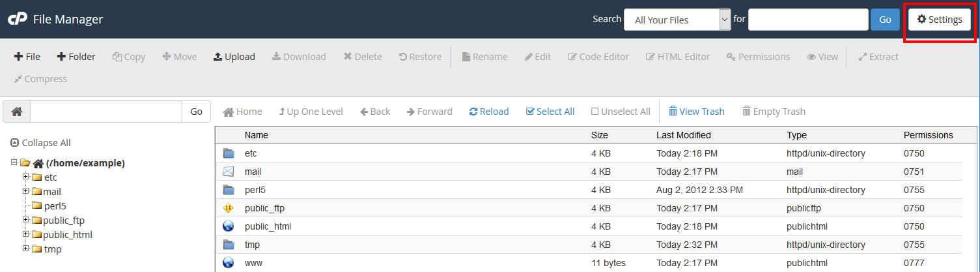Image resolution: width=980 pixels, height=272 pixels.
Task: Check Select All files
Action: tap(550, 112)
